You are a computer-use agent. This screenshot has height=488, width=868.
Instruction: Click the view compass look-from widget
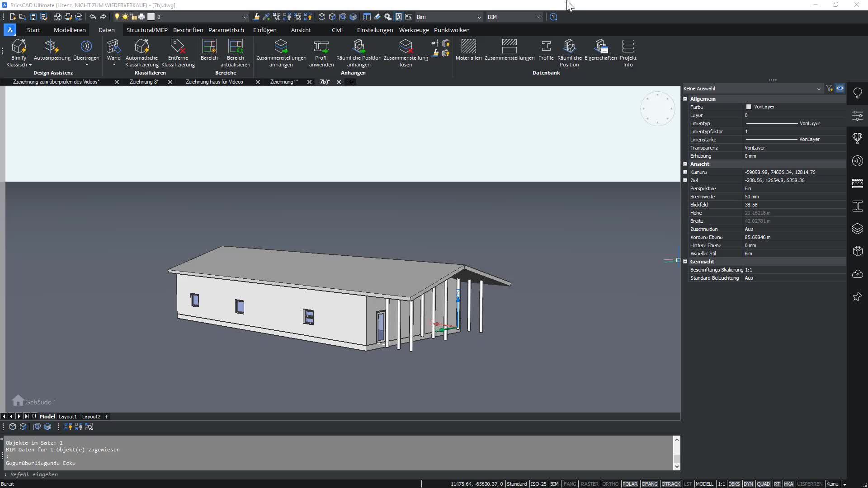pyautogui.click(x=657, y=109)
